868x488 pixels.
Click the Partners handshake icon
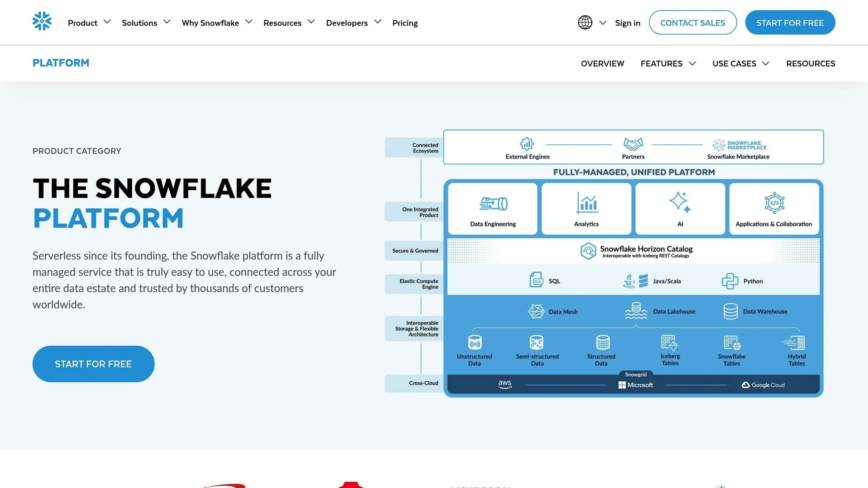point(633,144)
